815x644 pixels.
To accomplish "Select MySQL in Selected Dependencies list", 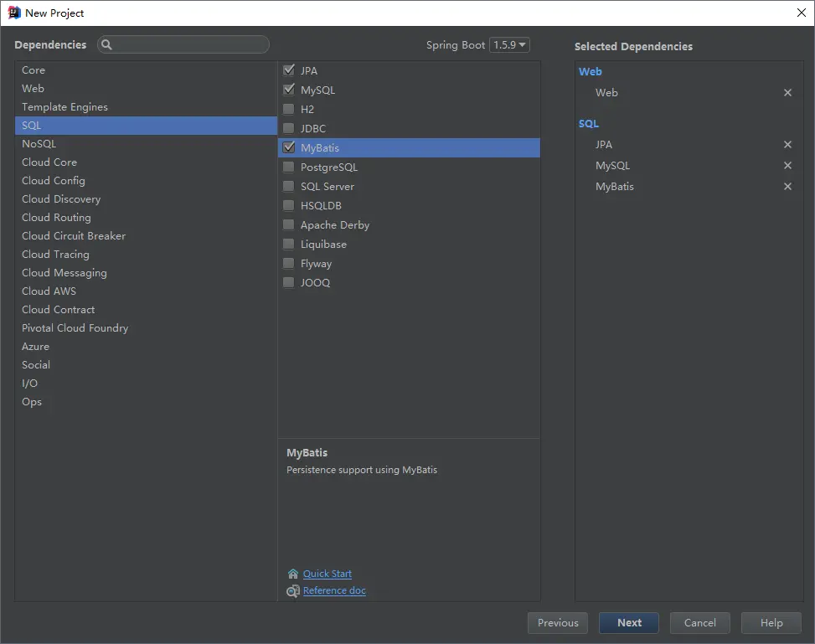I will 613,166.
